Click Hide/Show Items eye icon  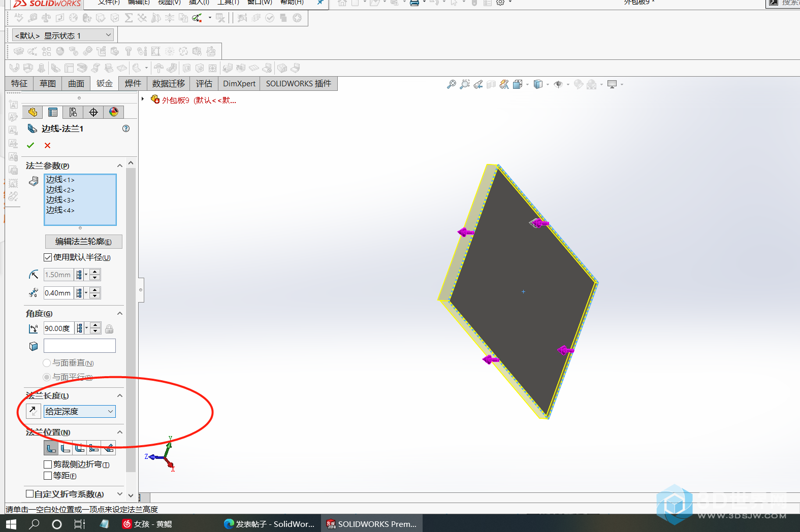point(558,84)
